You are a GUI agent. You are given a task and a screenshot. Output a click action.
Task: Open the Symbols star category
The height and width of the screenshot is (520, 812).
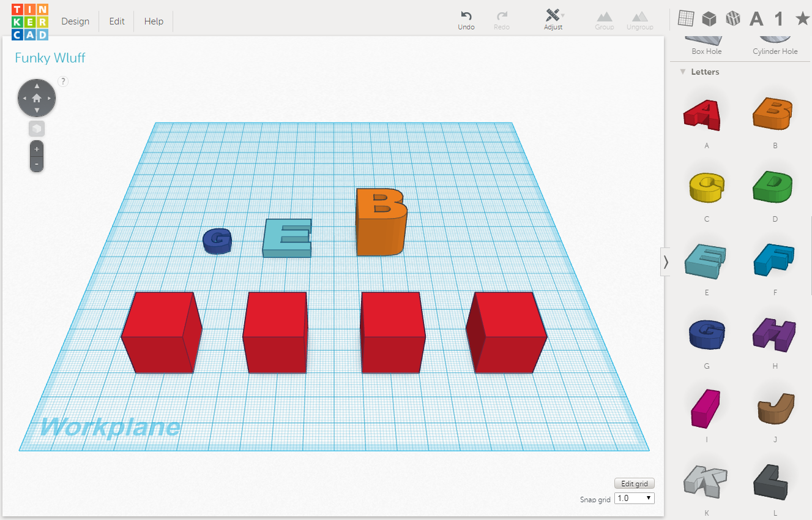pyautogui.click(x=802, y=18)
